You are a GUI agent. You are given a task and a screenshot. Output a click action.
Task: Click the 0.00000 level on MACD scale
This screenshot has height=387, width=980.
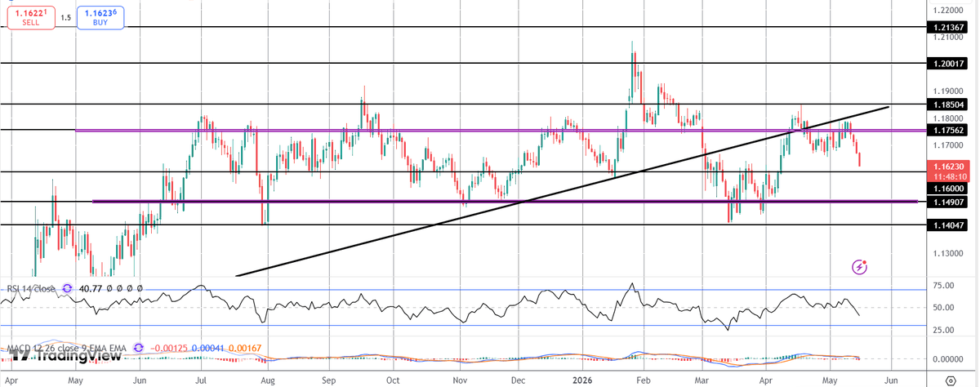tap(950, 358)
